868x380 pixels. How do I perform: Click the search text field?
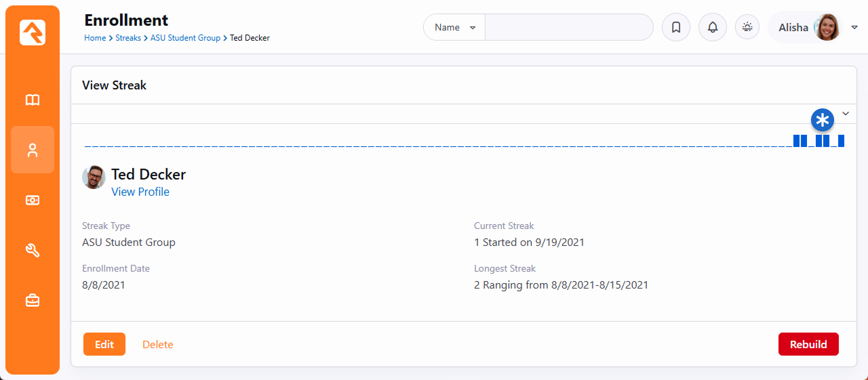pyautogui.click(x=568, y=28)
